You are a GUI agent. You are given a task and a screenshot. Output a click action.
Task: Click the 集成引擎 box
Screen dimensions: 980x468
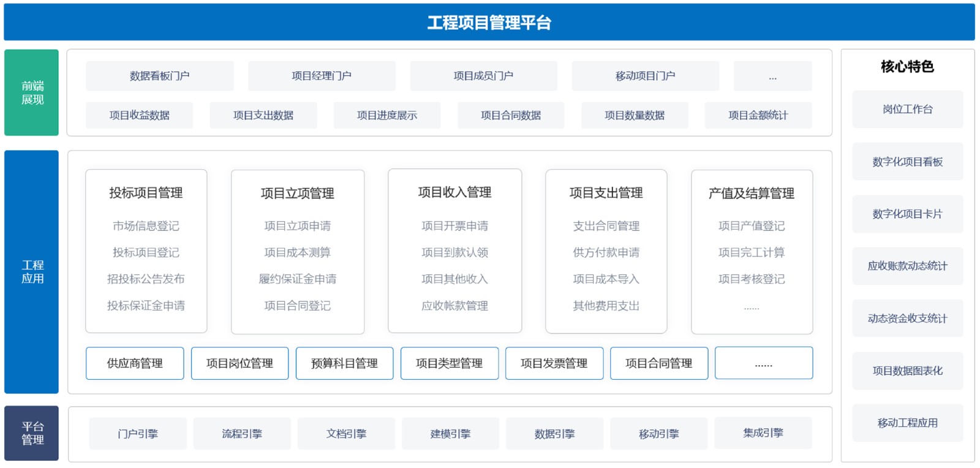coord(763,433)
